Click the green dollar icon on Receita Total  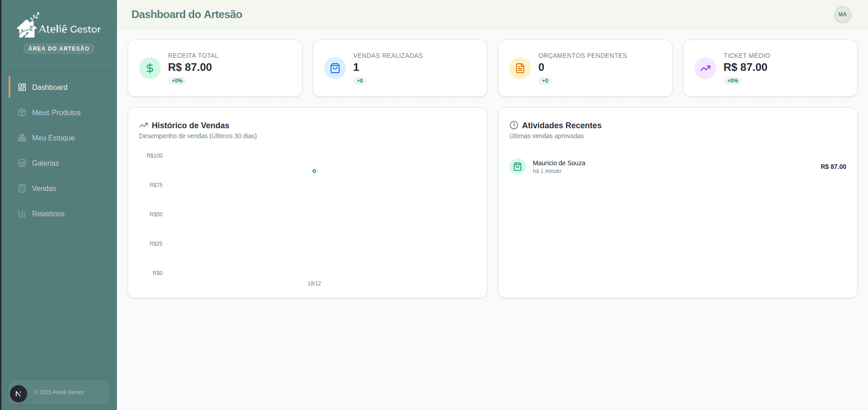(149, 68)
